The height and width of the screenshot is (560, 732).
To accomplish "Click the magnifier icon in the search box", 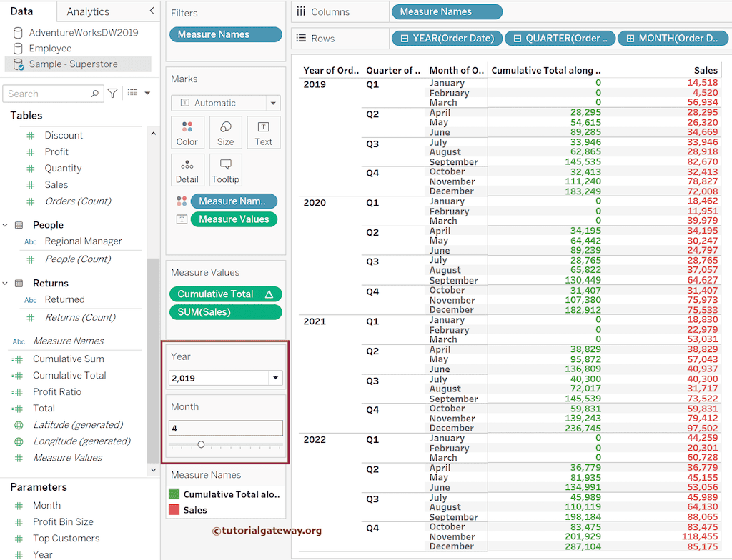I will pyautogui.click(x=94, y=93).
